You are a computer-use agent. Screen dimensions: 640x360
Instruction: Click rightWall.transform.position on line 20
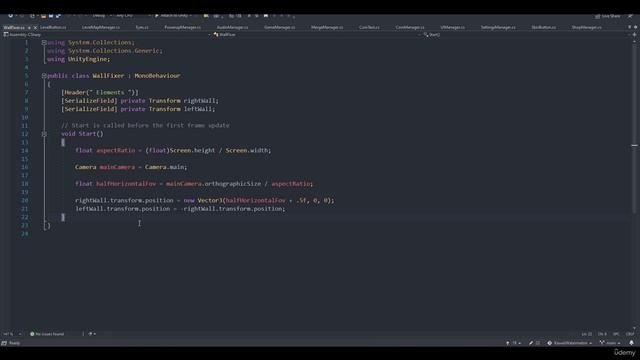tap(124, 200)
